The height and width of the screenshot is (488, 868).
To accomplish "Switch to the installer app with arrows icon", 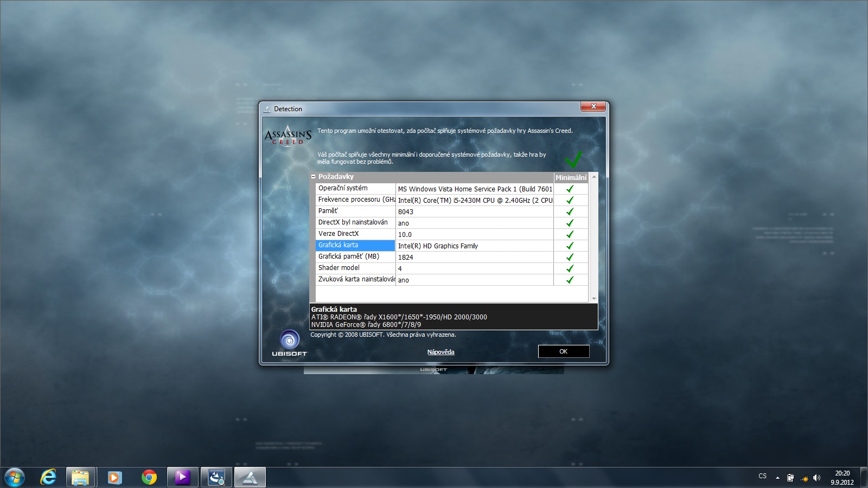I will point(216,477).
